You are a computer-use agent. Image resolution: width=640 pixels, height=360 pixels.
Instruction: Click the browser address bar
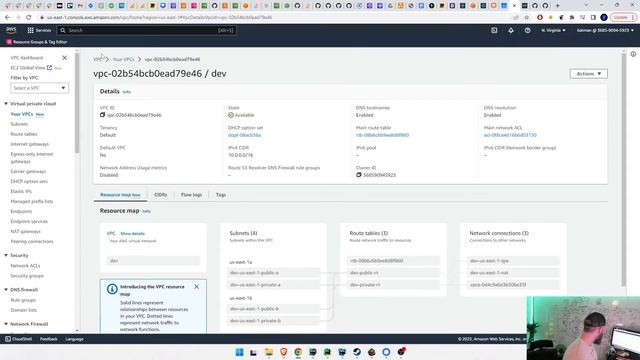pos(269,18)
